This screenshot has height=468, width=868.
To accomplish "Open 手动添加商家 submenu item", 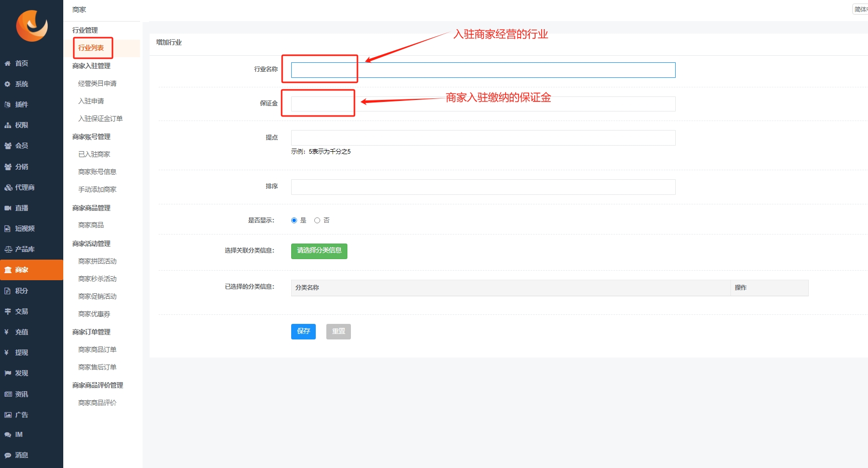I will 97,189.
